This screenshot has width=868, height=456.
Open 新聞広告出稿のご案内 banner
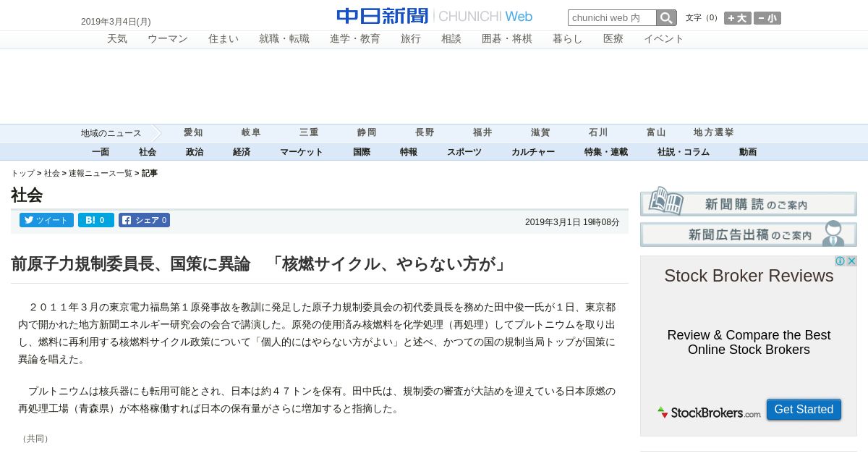749,234
